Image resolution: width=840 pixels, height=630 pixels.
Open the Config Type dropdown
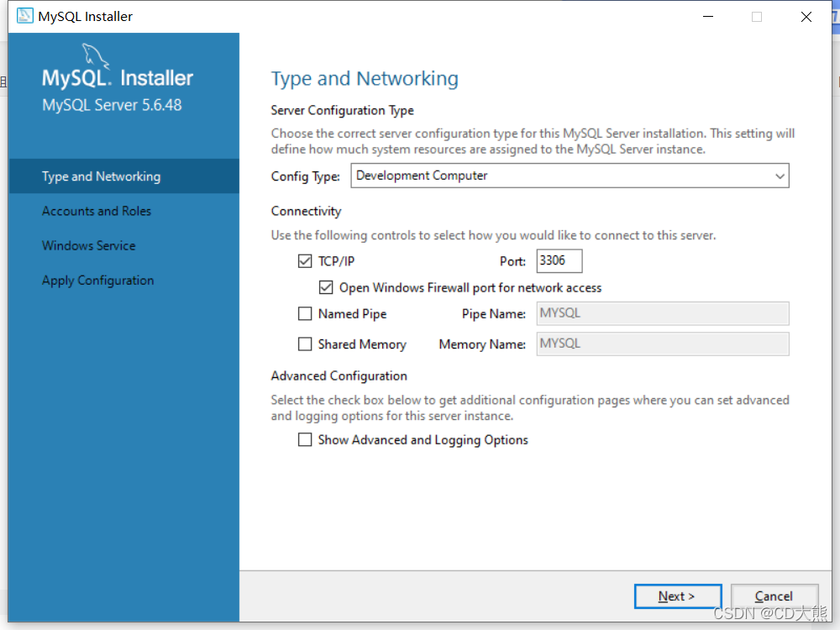[x=570, y=176]
